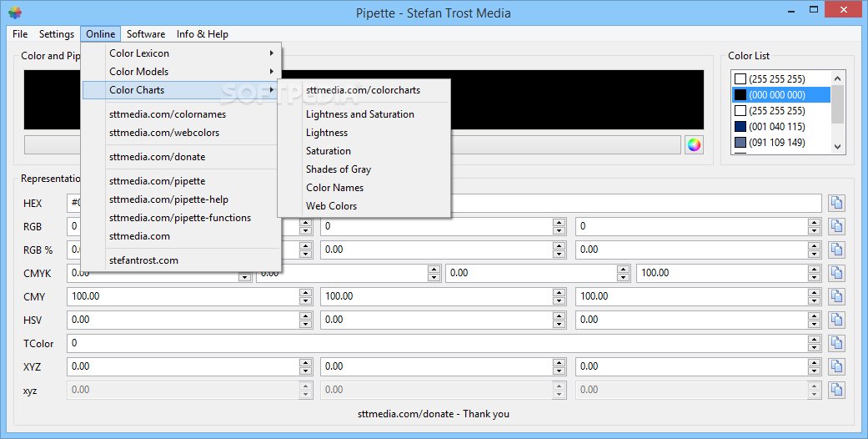This screenshot has width=868, height=439.
Task: Open the Info & Help menu
Action: point(203,34)
